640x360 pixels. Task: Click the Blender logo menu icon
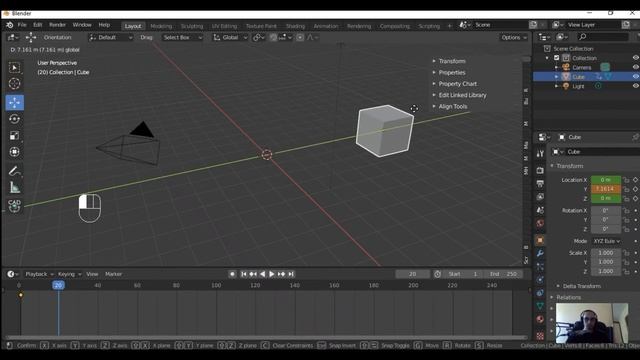[9, 25]
